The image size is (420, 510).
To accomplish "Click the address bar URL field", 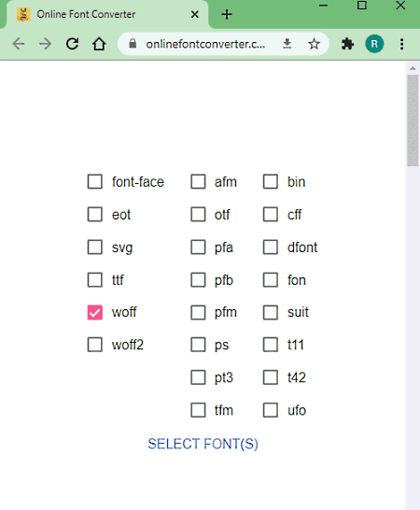I will click(205, 44).
